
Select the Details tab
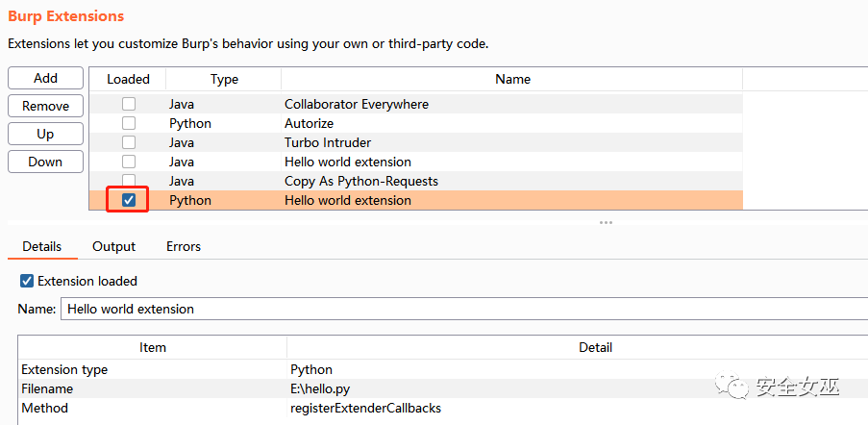(x=41, y=247)
